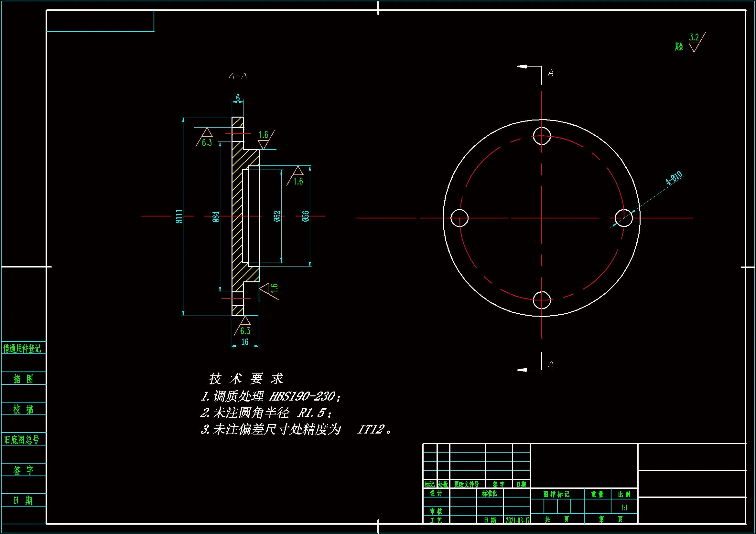This screenshot has height=534, width=756.
Task: Select the 4-Ø10 hole callout
Action: 674,178
